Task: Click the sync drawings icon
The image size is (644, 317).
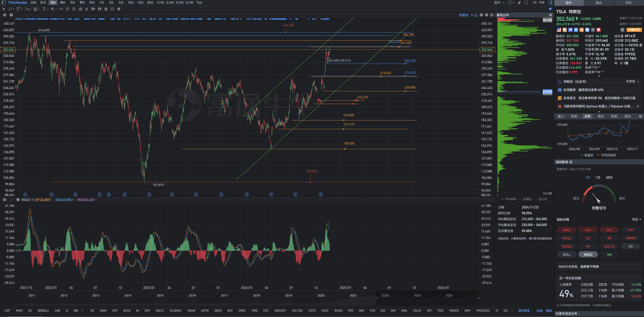Action: tap(113, 9)
